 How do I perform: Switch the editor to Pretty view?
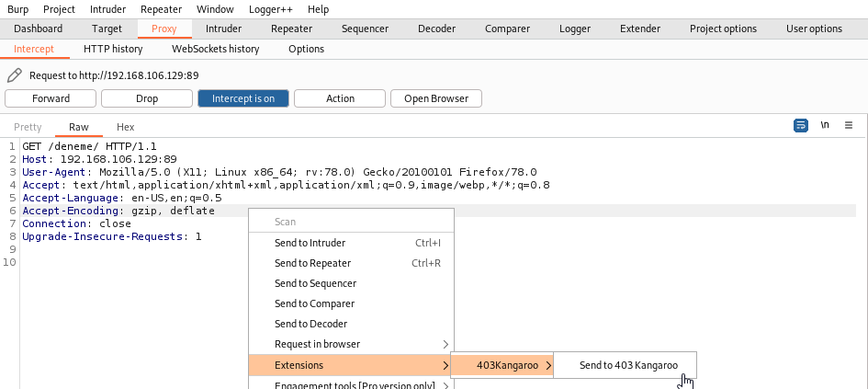pos(28,127)
